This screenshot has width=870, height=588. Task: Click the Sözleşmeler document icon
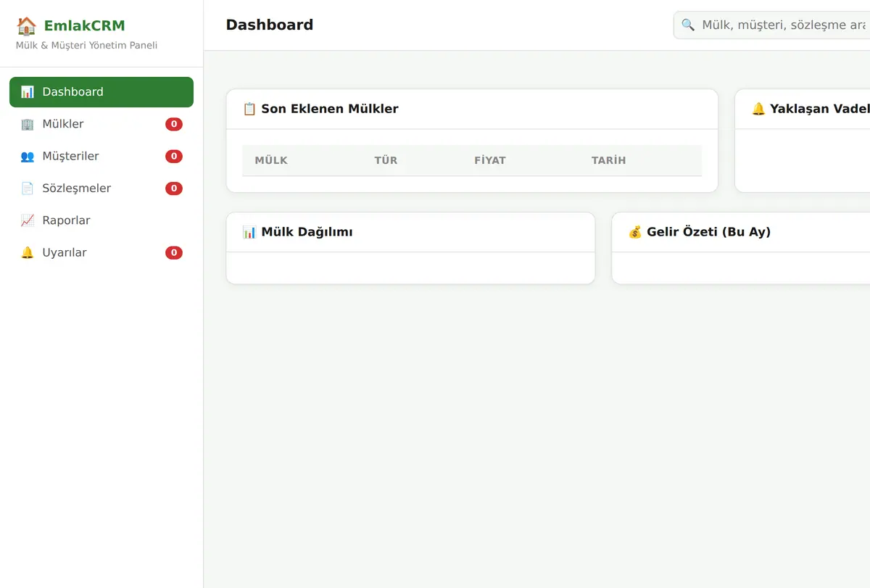coord(28,189)
